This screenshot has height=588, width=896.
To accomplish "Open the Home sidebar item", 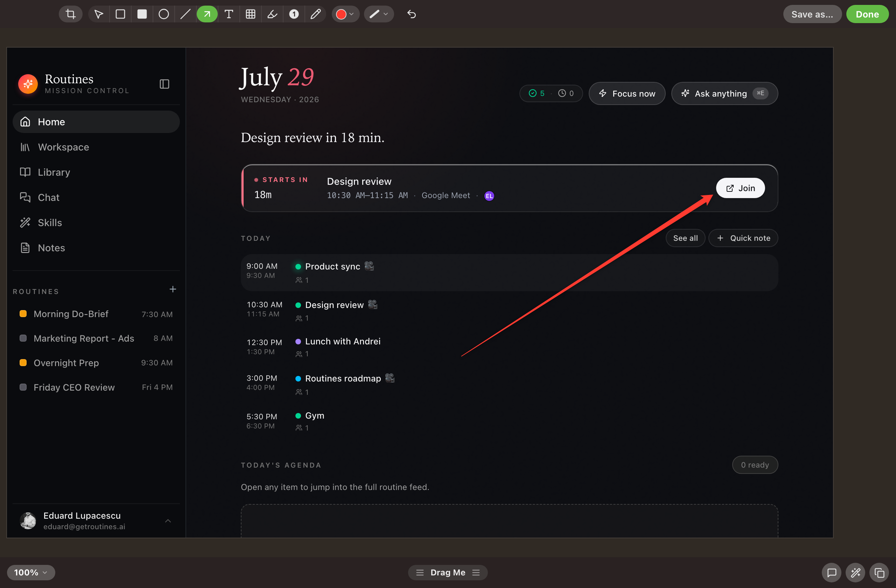I will click(x=96, y=122).
